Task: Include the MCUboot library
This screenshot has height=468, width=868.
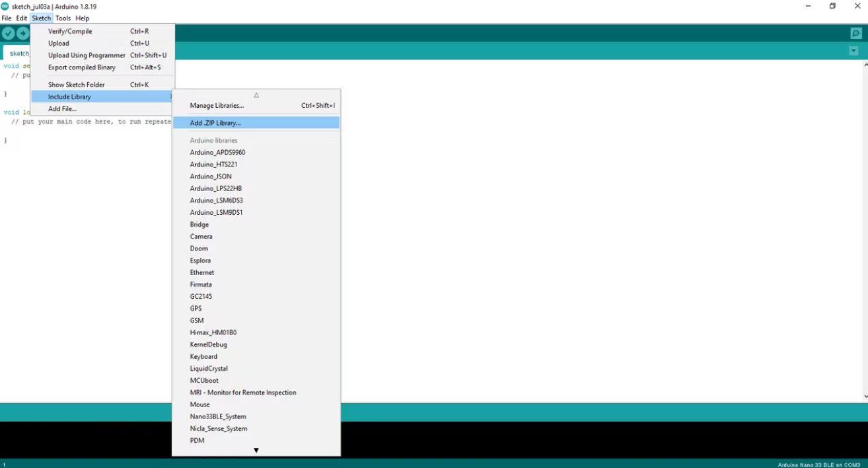Action: pyautogui.click(x=256, y=381)
